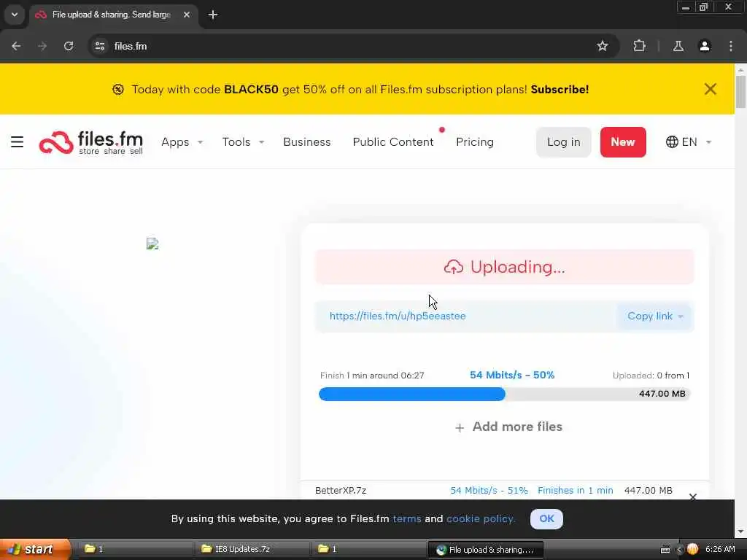Open Chrome three-dot menu

[731, 46]
